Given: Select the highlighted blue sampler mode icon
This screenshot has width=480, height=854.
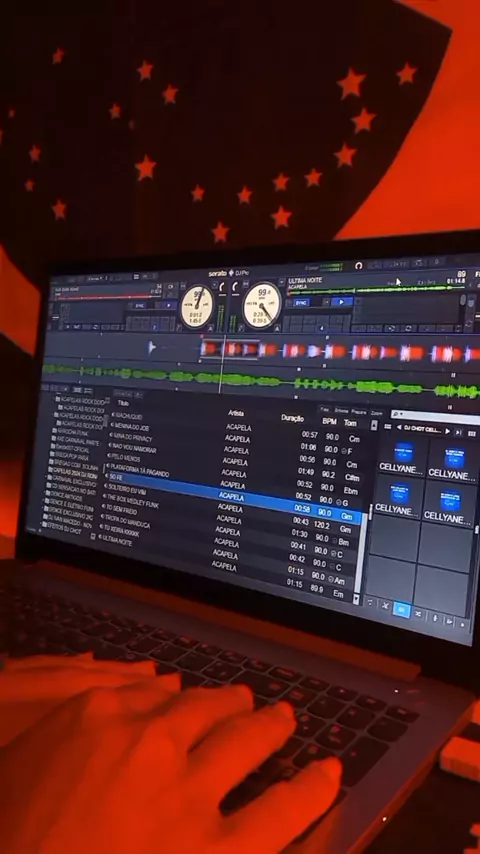Looking at the screenshot, I should [x=402, y=609].
